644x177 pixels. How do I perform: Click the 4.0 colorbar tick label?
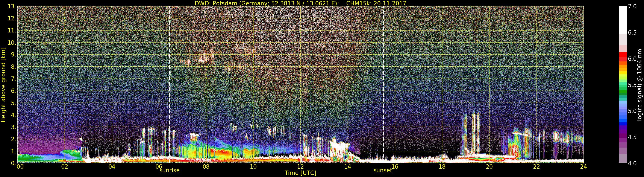(x=632, y=163)
